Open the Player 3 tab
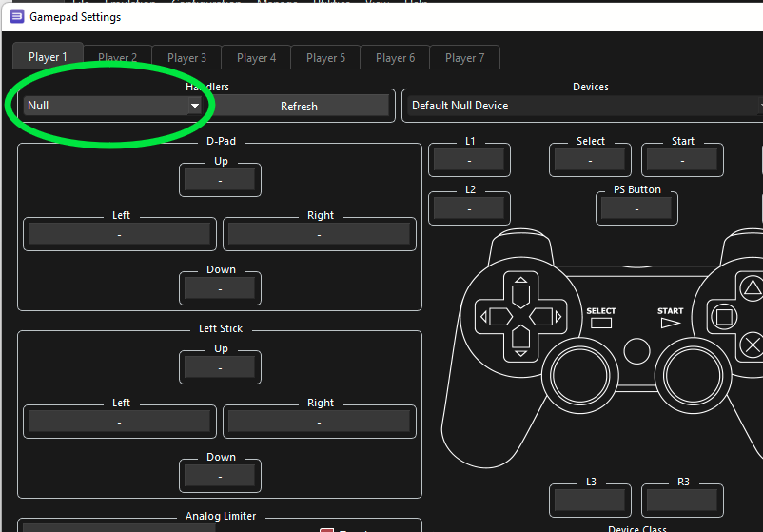The width and height of the screenshot is (763, 532). pyautogui.click(x=186, y=58)
